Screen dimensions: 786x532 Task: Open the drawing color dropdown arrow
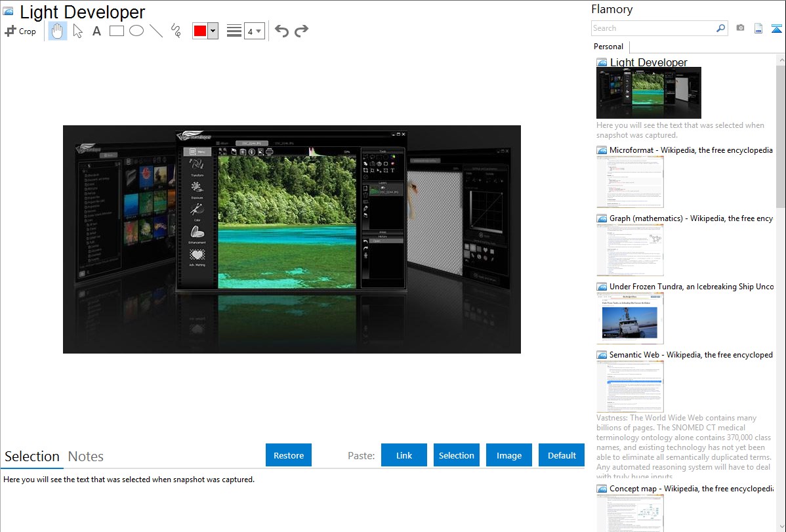pos(213,31)
